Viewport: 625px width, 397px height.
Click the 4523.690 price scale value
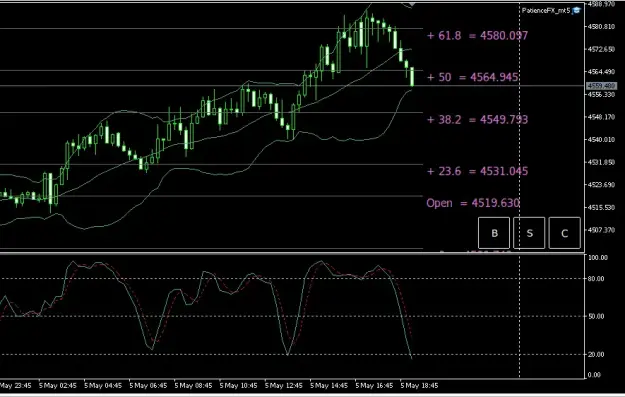[x=601, y=185]
